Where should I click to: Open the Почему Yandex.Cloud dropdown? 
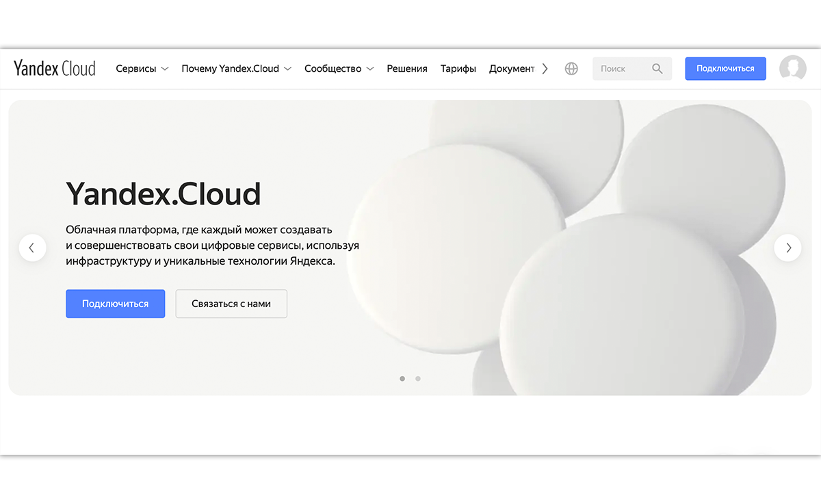[236, 68]
